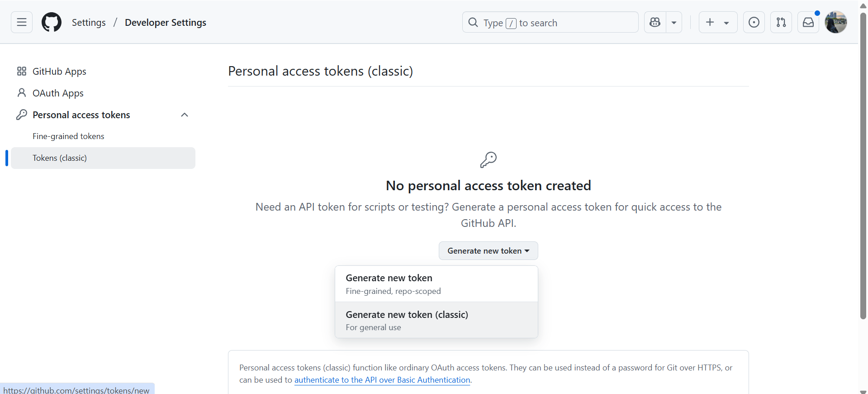Image resolution: width=868 pixels, height=394 pixels.
Task: Click the Settings breadcrumb link
Action: [x=89, y=23]
